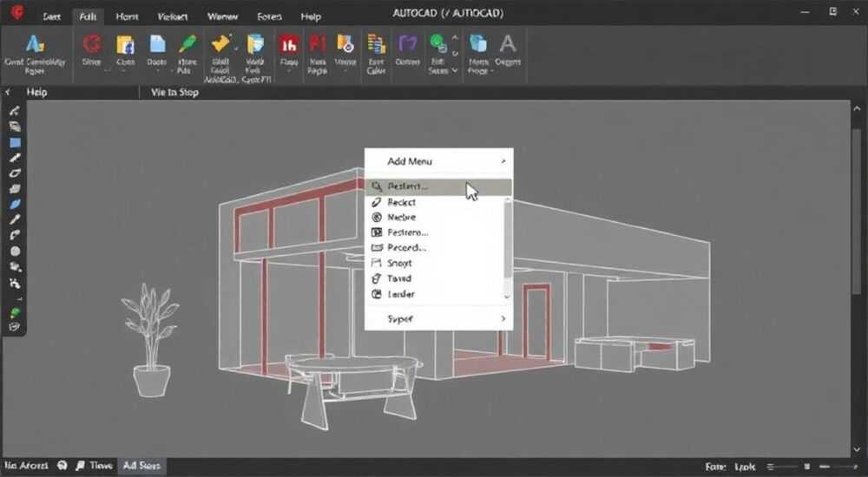The image size is (868, 477).
Task: Click the highlighted 'Ad Sters' status bar button
Action: pyautogui.click(x=141, y=466)
